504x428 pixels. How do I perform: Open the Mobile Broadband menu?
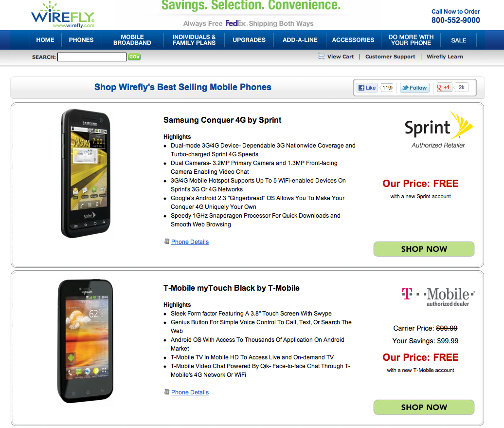pyautogui.click(x=132, y=40)
